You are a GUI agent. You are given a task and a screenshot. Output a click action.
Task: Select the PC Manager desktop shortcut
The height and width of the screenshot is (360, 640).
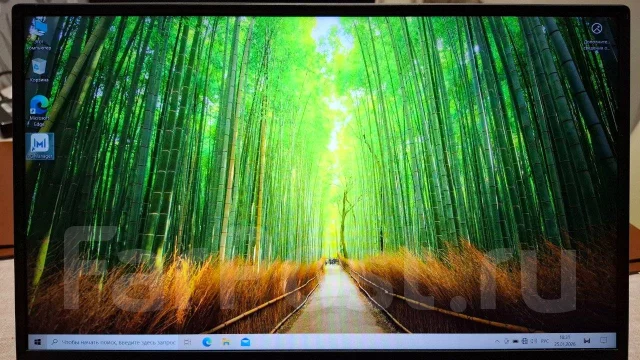point(40,146)
